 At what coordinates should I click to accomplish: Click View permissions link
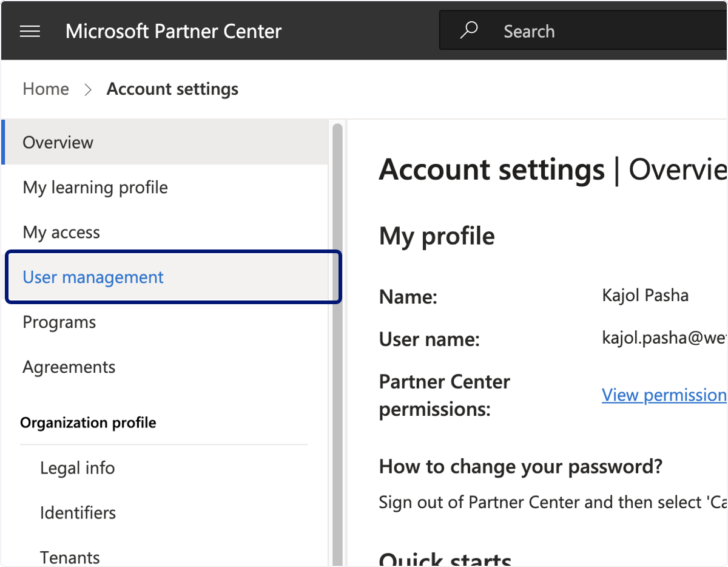[x=664, y=395]
